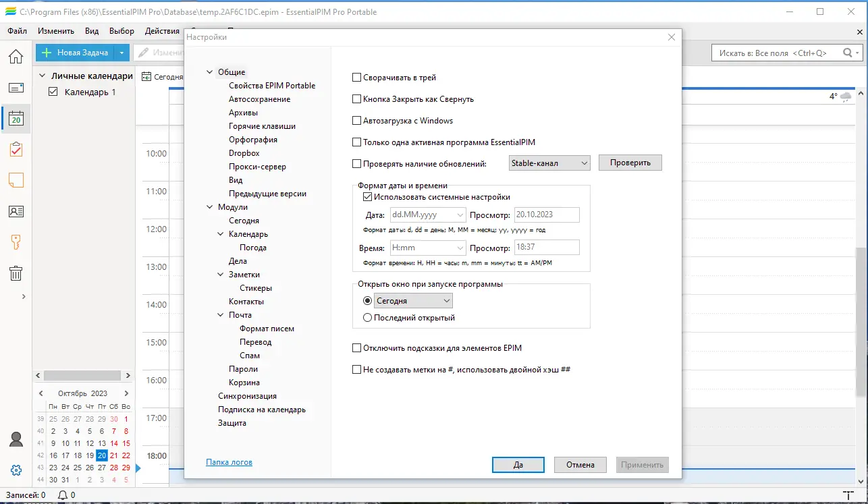Close the Настройки dialog
868x504 pixels.
671,37
